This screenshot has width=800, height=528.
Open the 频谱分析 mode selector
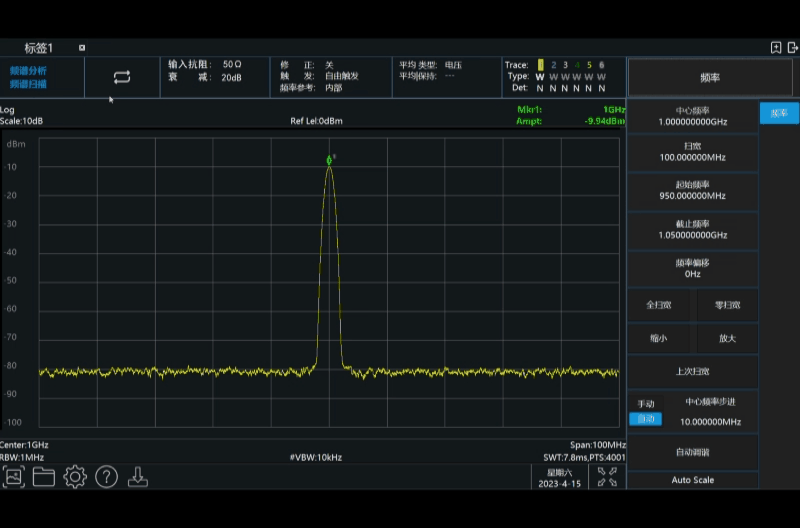tap(29, 71)
